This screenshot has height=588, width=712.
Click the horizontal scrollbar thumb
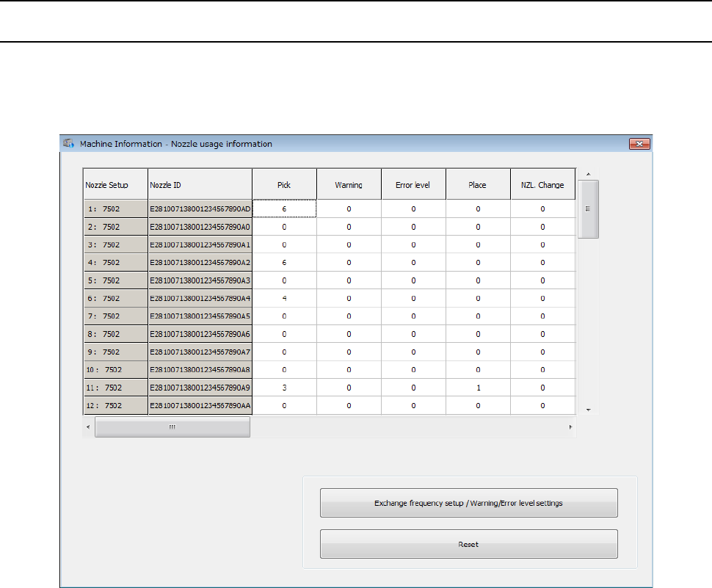pyautogui.click(x=172, y=427)
